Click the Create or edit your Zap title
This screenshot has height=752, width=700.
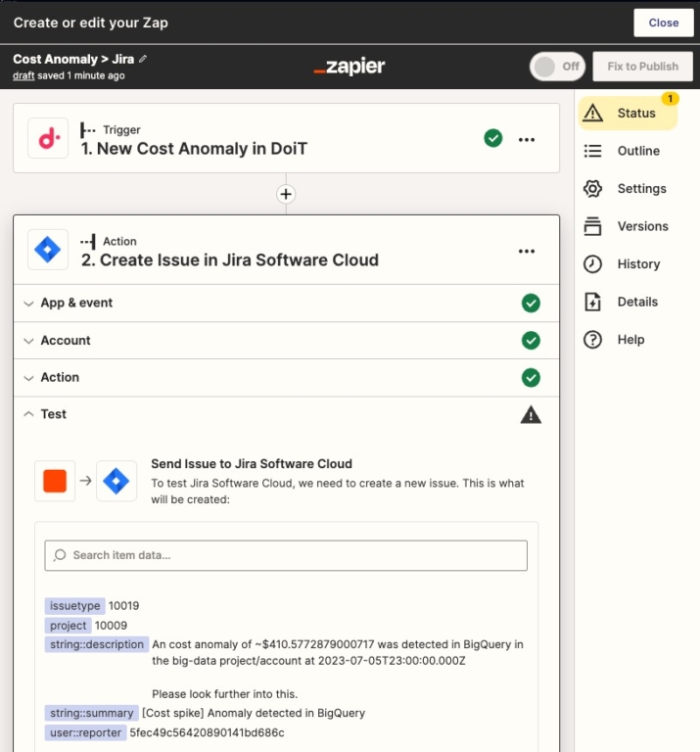pos(91,23)
